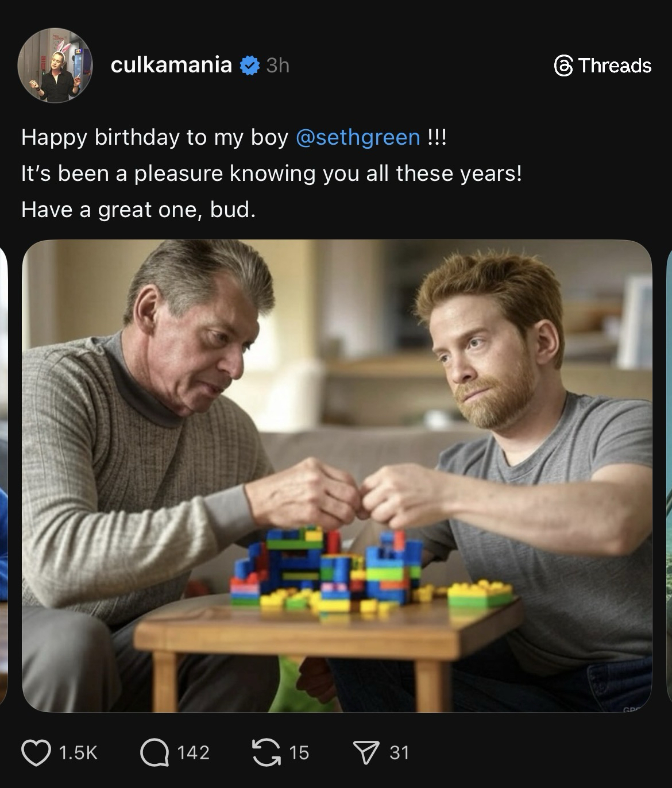This screenshot has height=788, width=672.
Task: Open the photo of two men building bricks
Action: coord(337,476)
